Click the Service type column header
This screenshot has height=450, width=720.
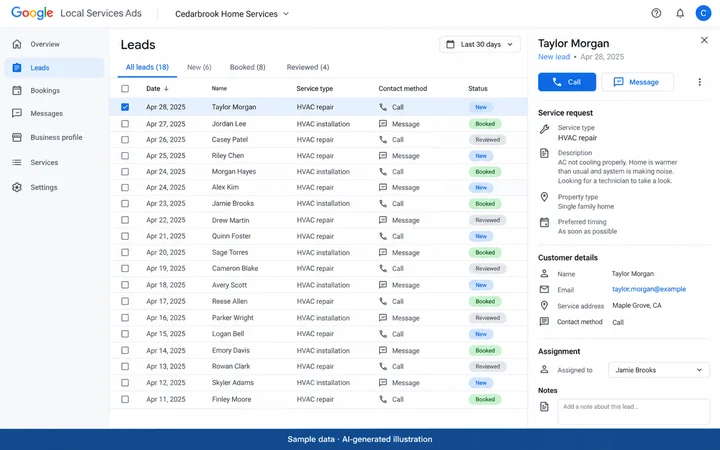click(x=315, y=89)
